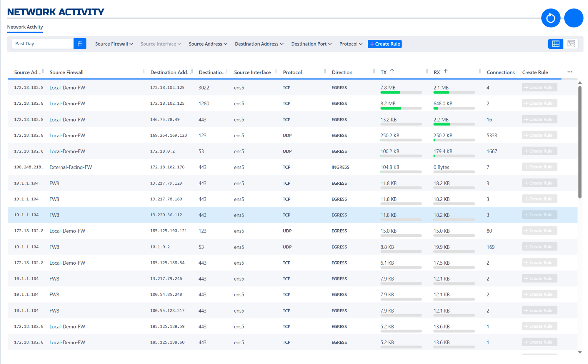Click destination address 13.217.79.246
The height and width of the screenshot is (364, 588).
(x=166, y=278)
